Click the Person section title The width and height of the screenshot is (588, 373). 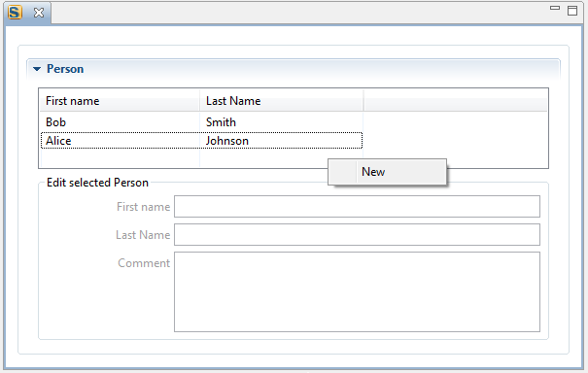(x=65, y=69)
